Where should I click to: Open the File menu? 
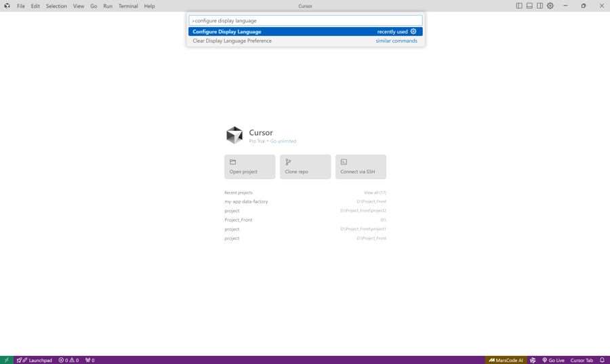pyautogui.click(x=20, y=6)
